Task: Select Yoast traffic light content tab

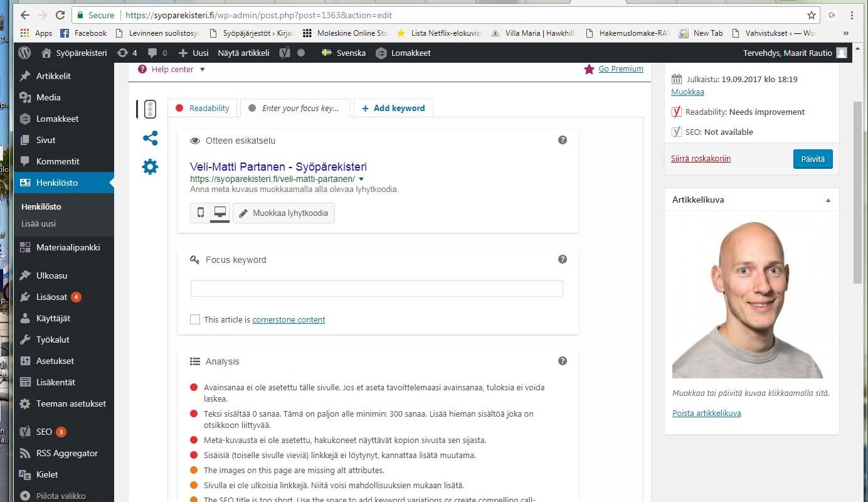Action: (150, 109)
